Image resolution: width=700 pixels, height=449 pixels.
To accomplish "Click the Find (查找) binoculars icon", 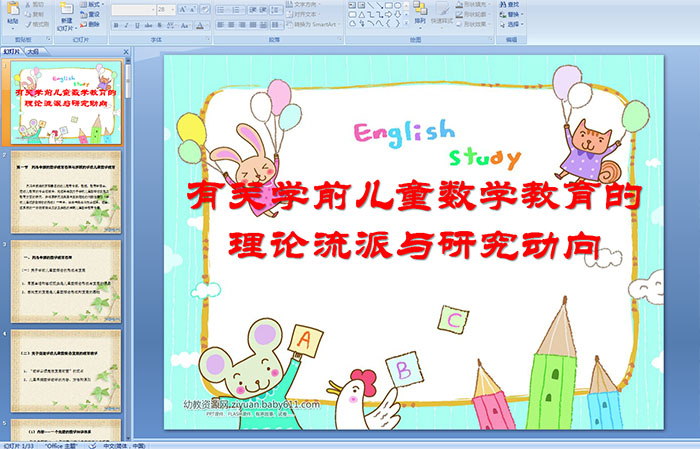I will [x=503, y=4].
